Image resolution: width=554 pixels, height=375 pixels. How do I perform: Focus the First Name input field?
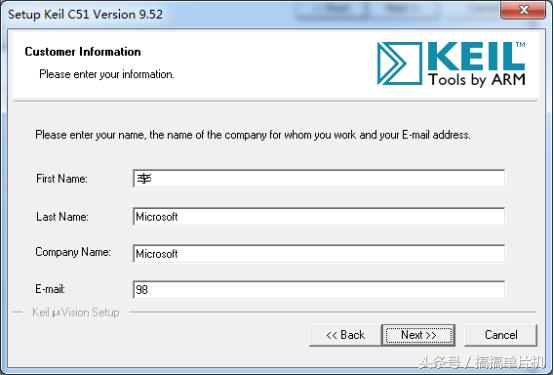(319, 178)
